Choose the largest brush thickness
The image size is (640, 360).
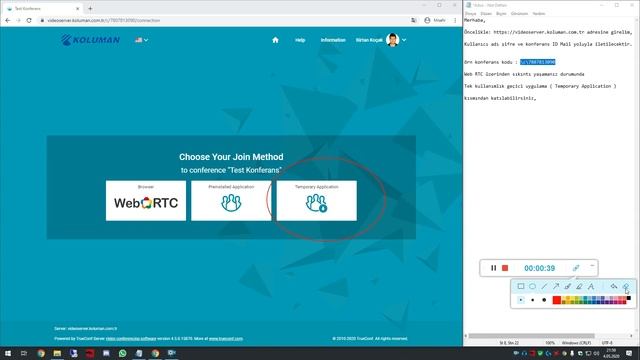(544, 300)
